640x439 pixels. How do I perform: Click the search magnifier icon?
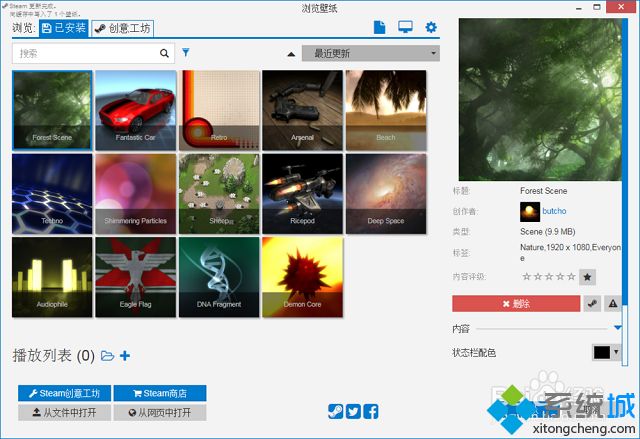click(164, 53)
